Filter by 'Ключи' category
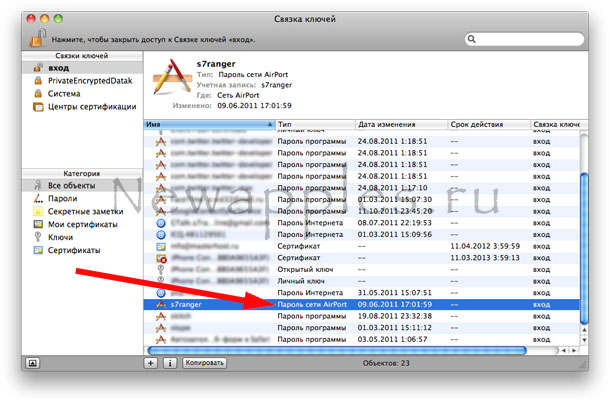 [60, 238]
